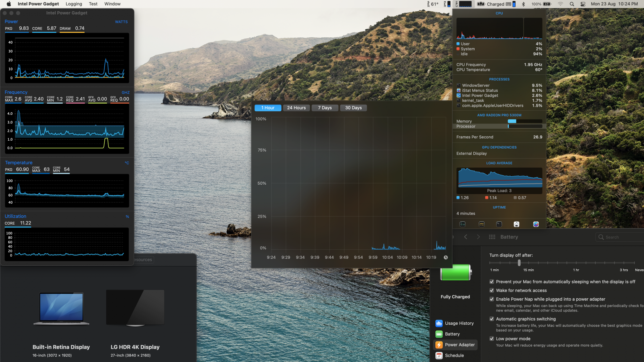Open the sensors 61° menu bar dropdown

tap(433, 4)
